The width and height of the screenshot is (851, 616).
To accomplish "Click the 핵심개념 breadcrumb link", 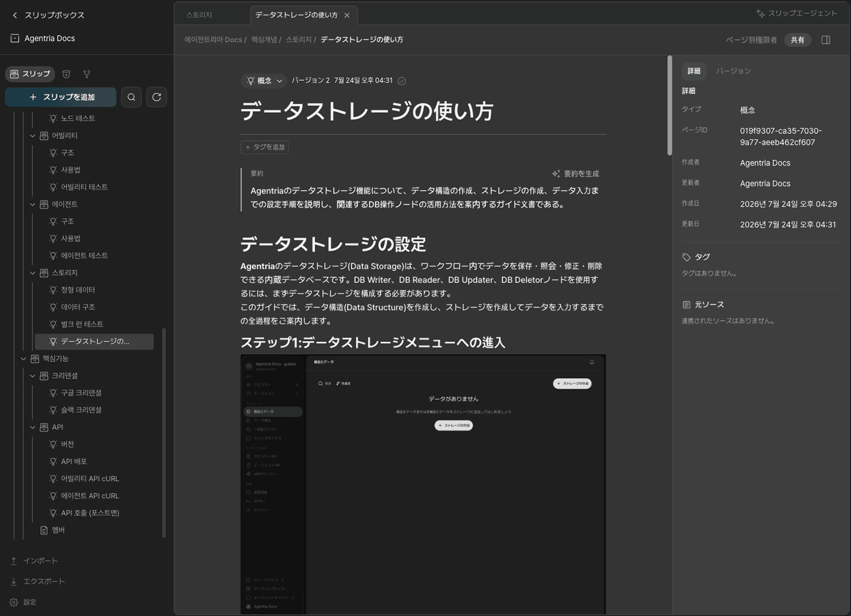I will click(264, 40).
